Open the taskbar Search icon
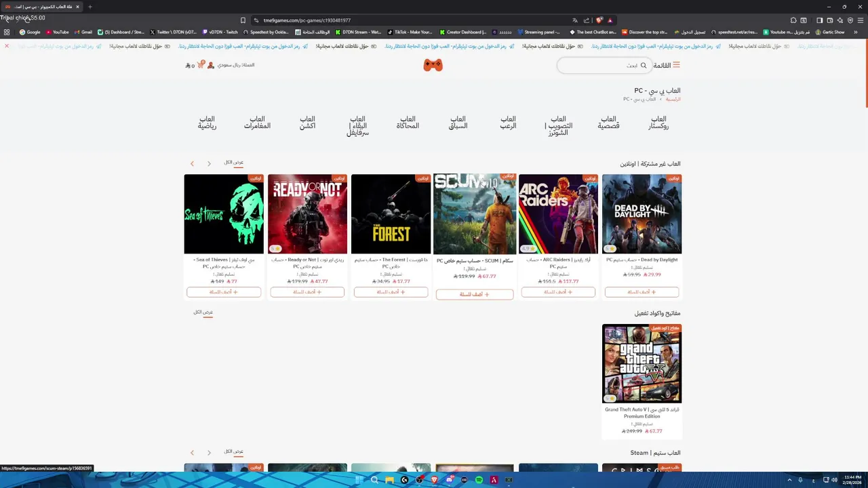The width and height of the screenshot is (868, 488). [x=374, y=480]
